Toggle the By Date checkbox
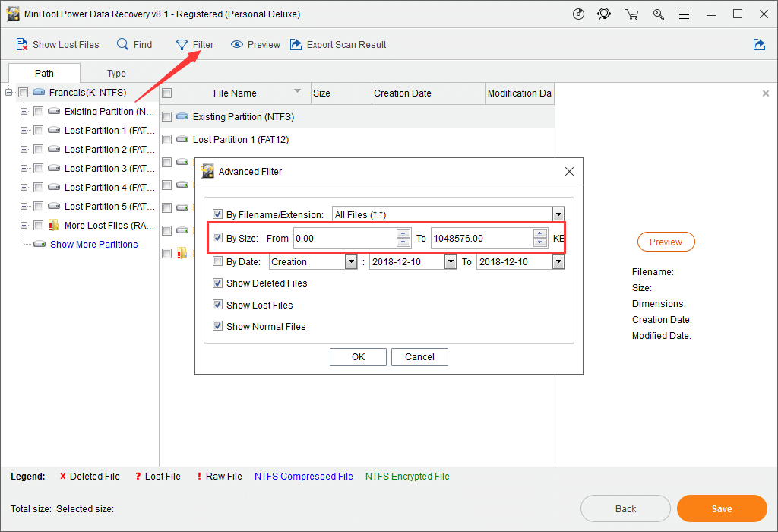Screen dimensions: 778x532 217,261
